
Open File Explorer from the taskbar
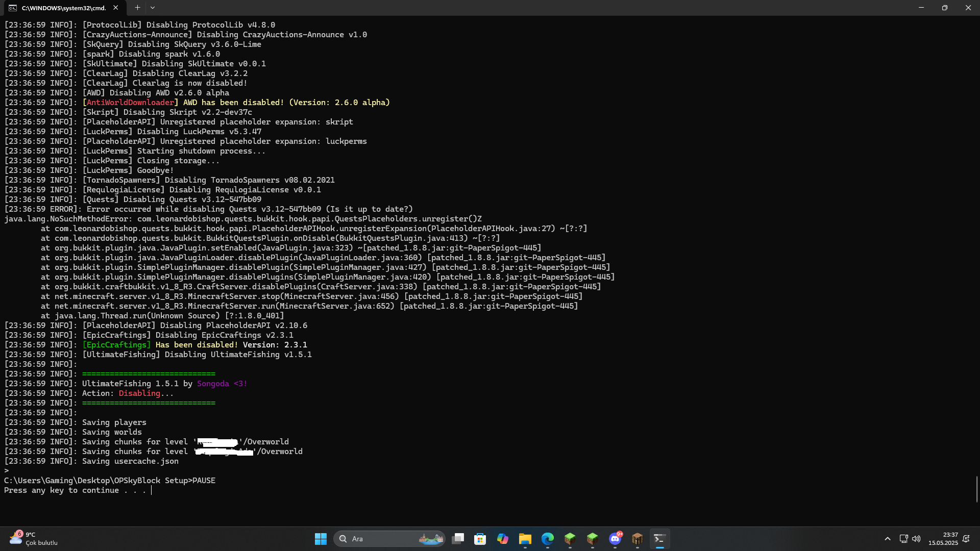coord(525,539)
